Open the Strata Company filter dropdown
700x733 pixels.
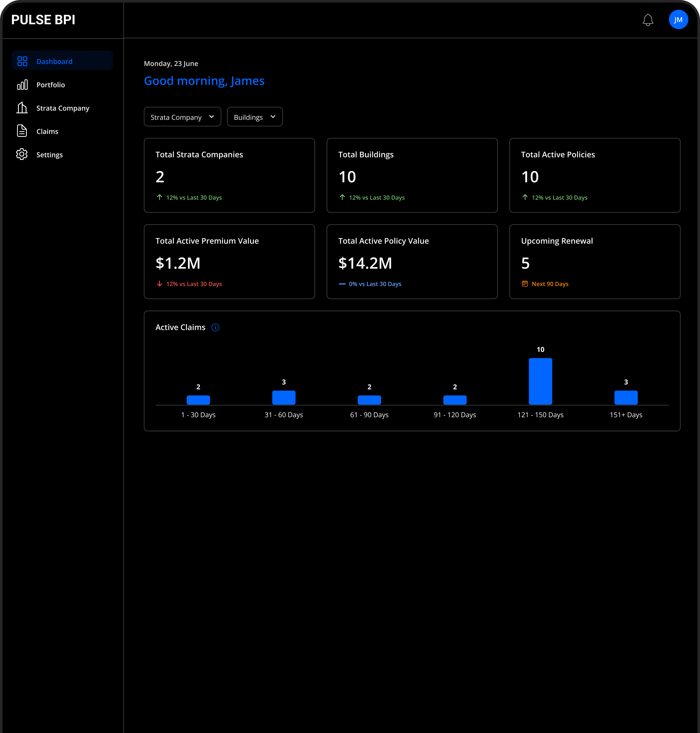[182, 117]
